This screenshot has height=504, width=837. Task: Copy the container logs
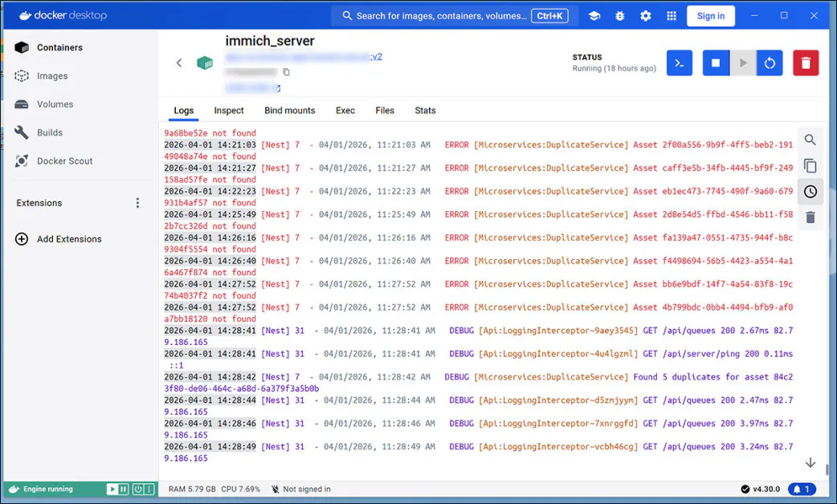coord(810,165)
